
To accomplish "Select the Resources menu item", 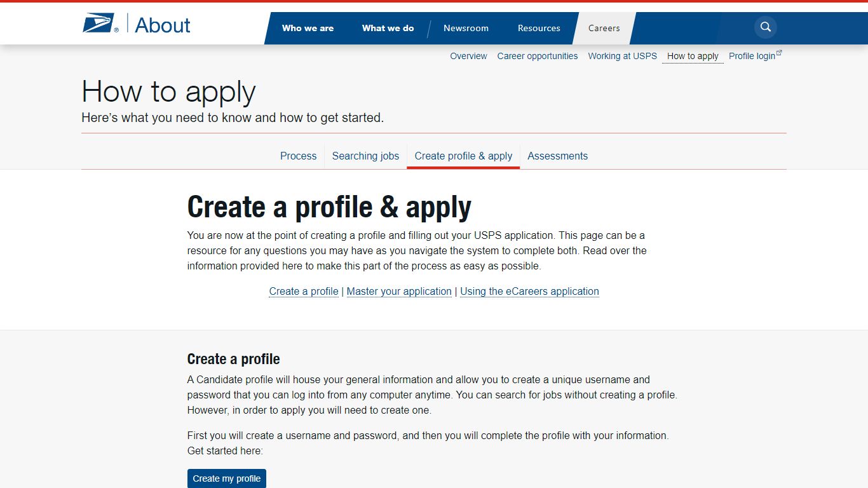I will [538, 28].
